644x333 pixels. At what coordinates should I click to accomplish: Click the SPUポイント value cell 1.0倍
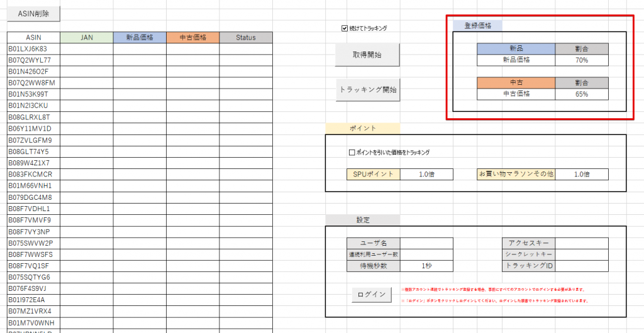pos(426,174)
